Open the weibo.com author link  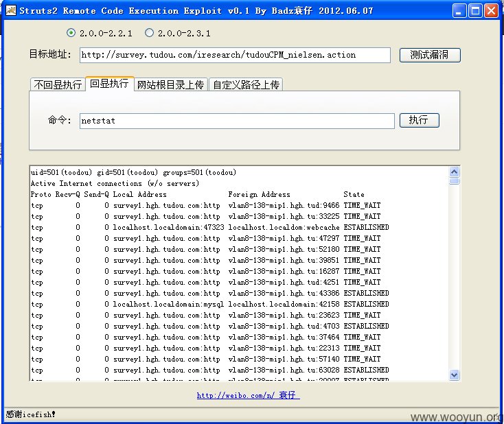[x=248, y=395]
